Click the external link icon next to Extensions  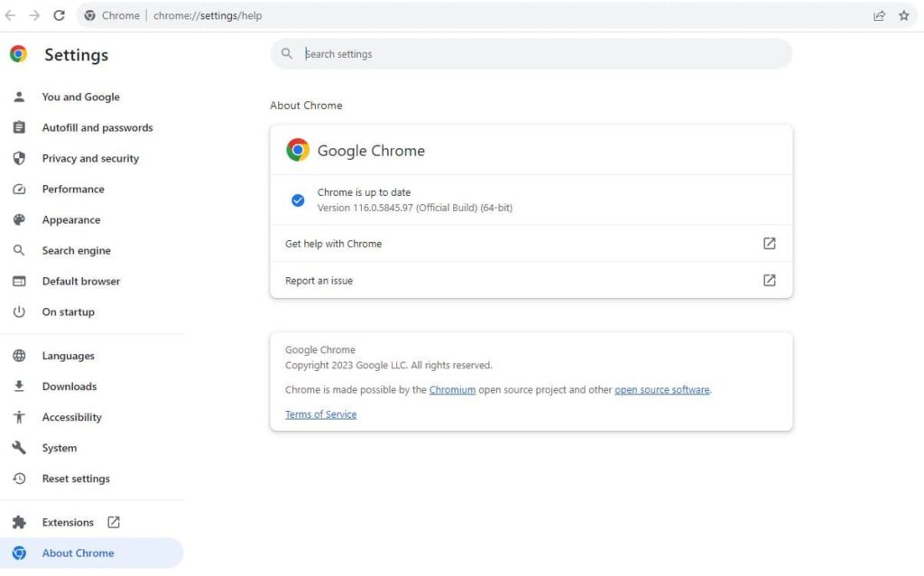click(113, 522)
